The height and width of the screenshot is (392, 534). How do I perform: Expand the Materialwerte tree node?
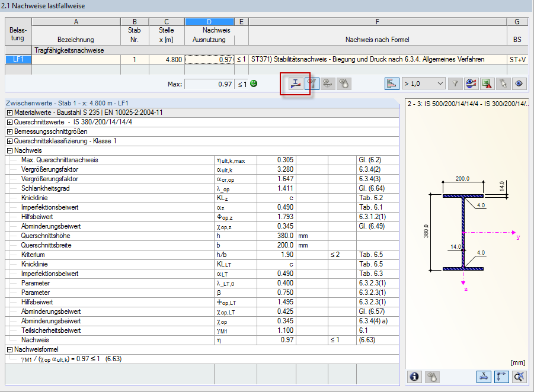9,113
